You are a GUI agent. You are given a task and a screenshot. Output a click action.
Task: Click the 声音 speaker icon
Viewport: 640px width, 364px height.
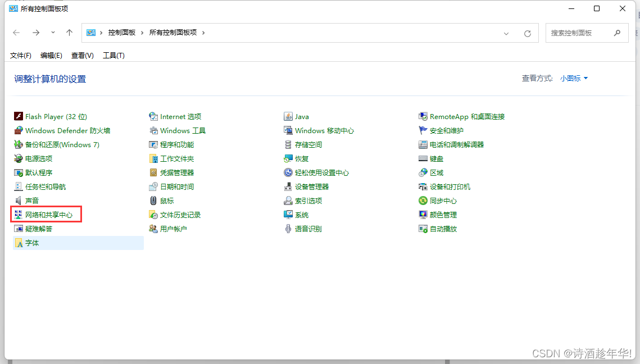(19, 201)
